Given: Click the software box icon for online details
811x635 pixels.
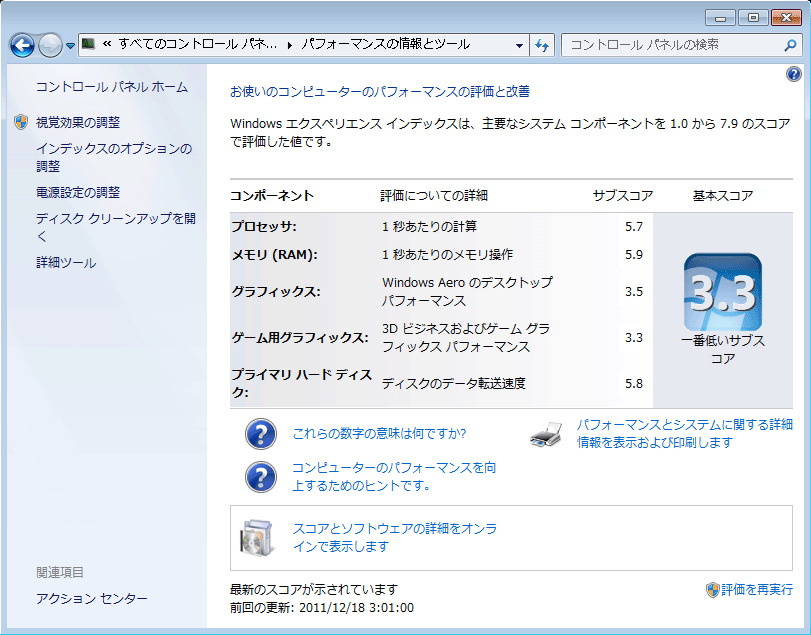Looking at the screenshot, I should [257, 538].
